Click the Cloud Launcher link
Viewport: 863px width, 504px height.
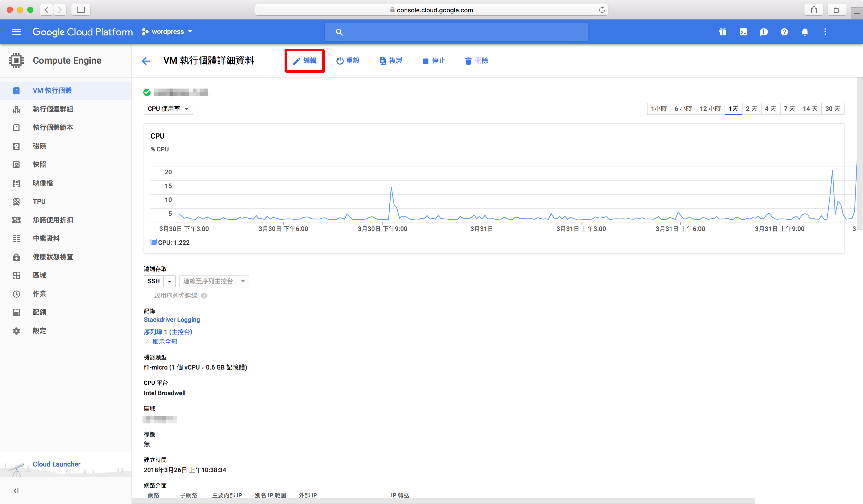[x=57, y=464]
